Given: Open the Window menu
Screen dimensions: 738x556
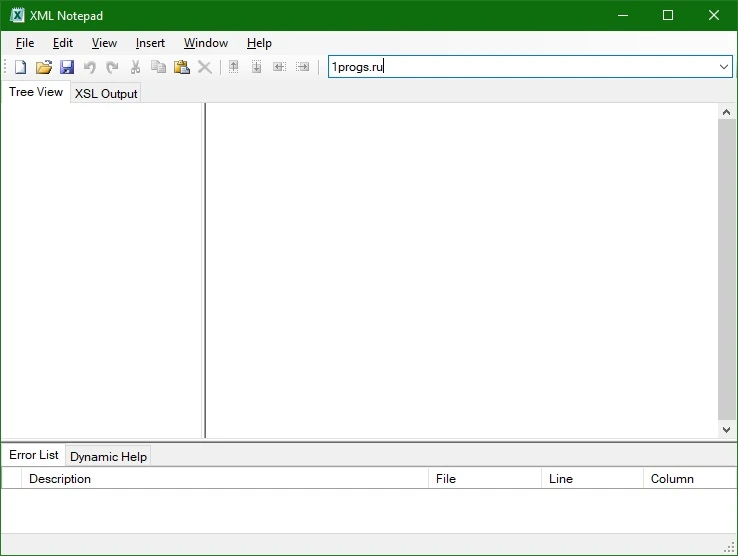Looking at the screenshot, I should pyautogui.click(x=206, y=43).
